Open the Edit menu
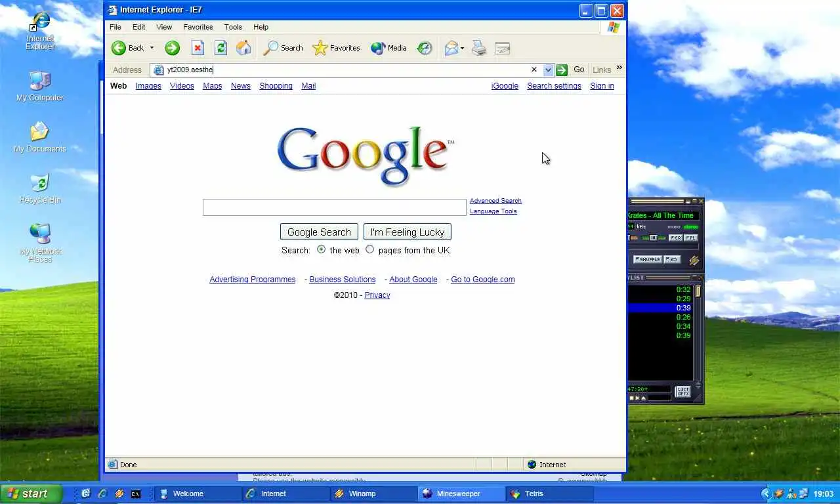This screenshot has width=840, height=504. coord(138,27)
